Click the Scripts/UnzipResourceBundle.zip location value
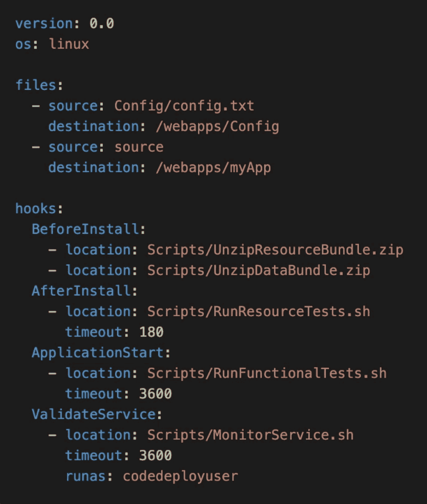The image size is (427, 504). 275,250
